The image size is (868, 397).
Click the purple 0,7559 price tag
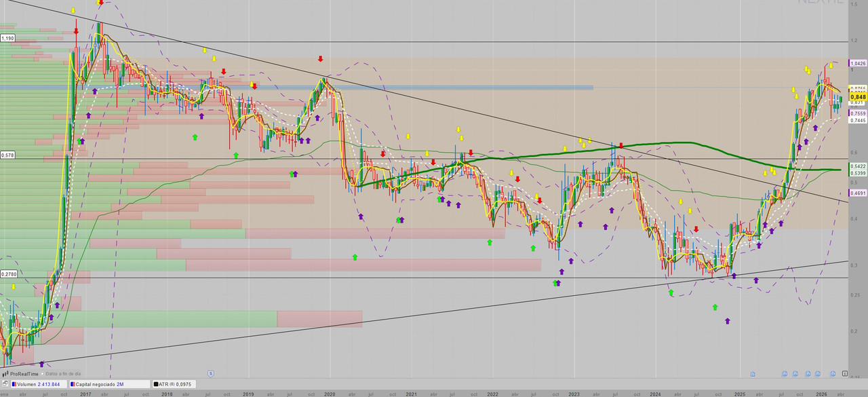click(x=858, y=113)
